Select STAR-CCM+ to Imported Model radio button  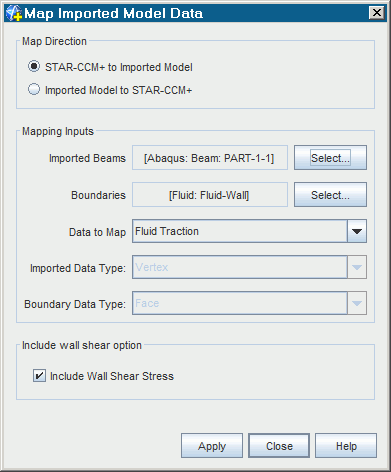34,67
